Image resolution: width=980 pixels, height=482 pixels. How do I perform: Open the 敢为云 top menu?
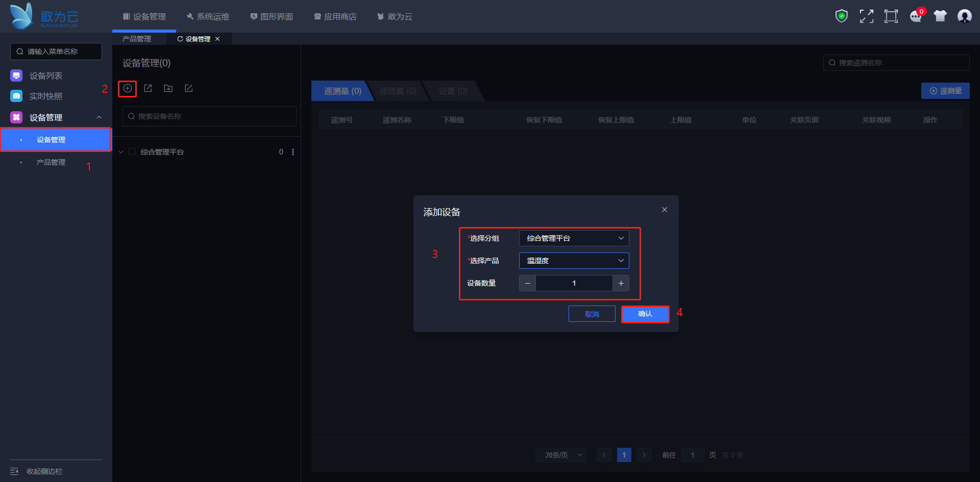pyautogui.click(x=395, y=17)
